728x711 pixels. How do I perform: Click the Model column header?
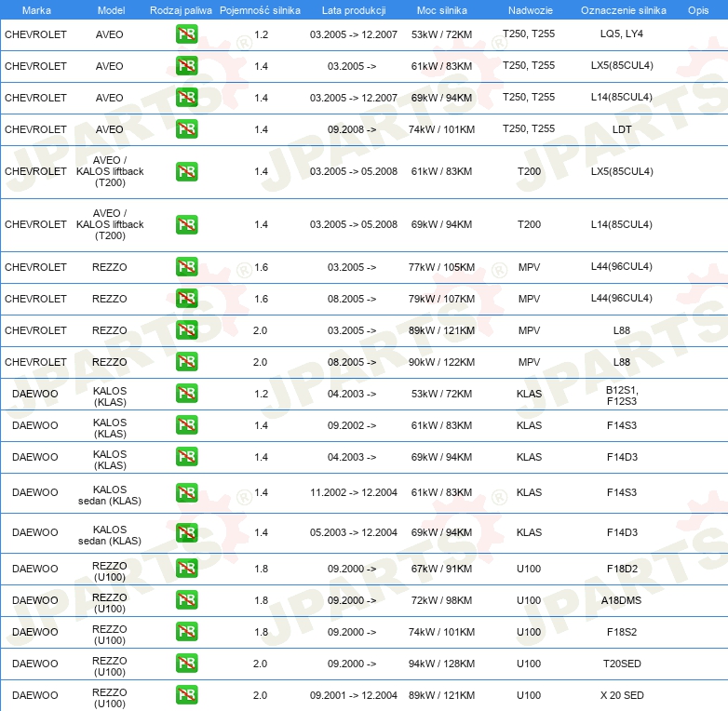coord(111,10)
